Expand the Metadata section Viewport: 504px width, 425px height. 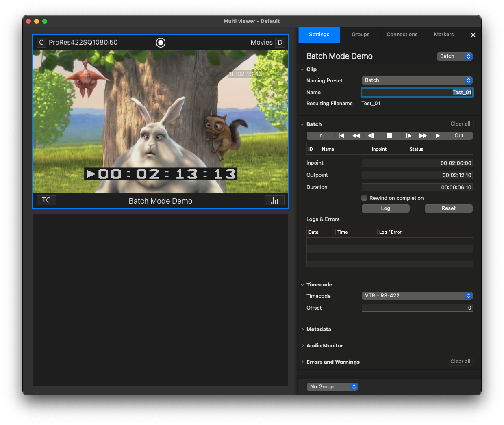pos(302,330)
